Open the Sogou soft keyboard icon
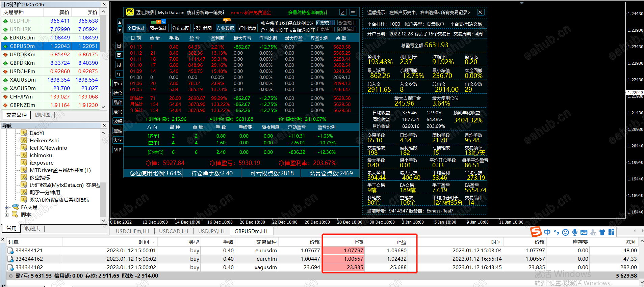Image resolution: width=644 pixels, height=287 pixels. pos(584,232)
